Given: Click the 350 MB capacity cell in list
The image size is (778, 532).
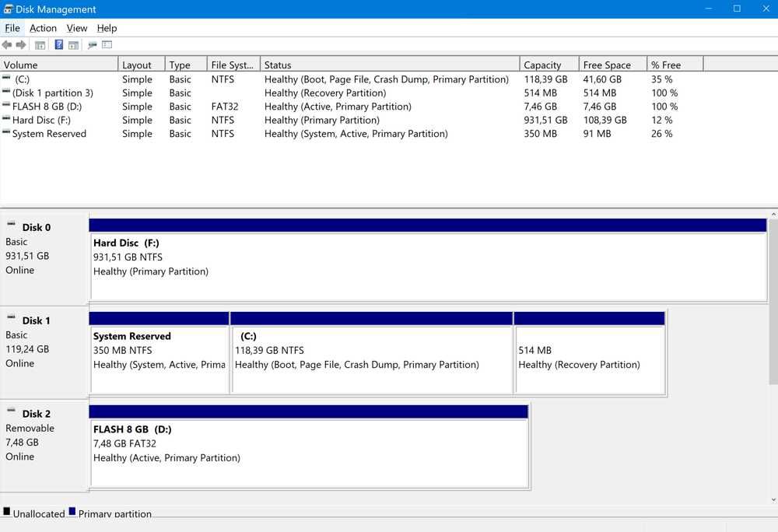Looking at the screenshot, I should (x=541, y=134).
